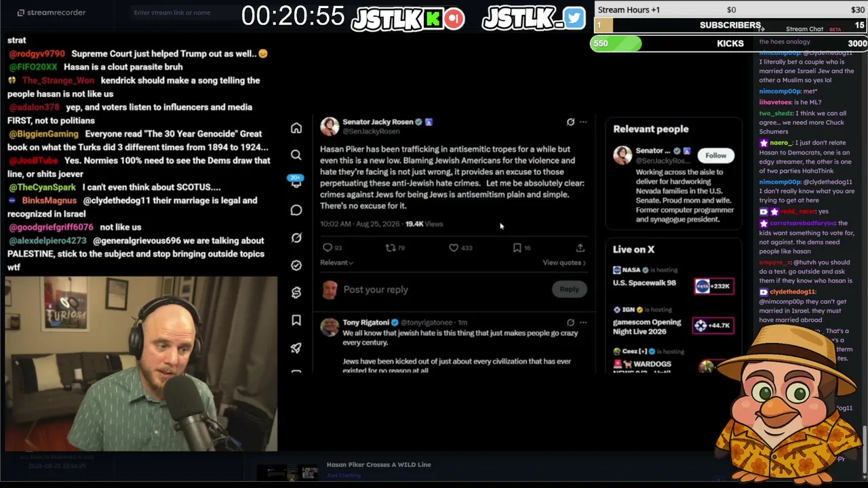Image resolution: width=868 pixels, height=488 pixels.
Task: Click the Grok icon on Tony Rigatoni's reply
Action: [570, 323]
